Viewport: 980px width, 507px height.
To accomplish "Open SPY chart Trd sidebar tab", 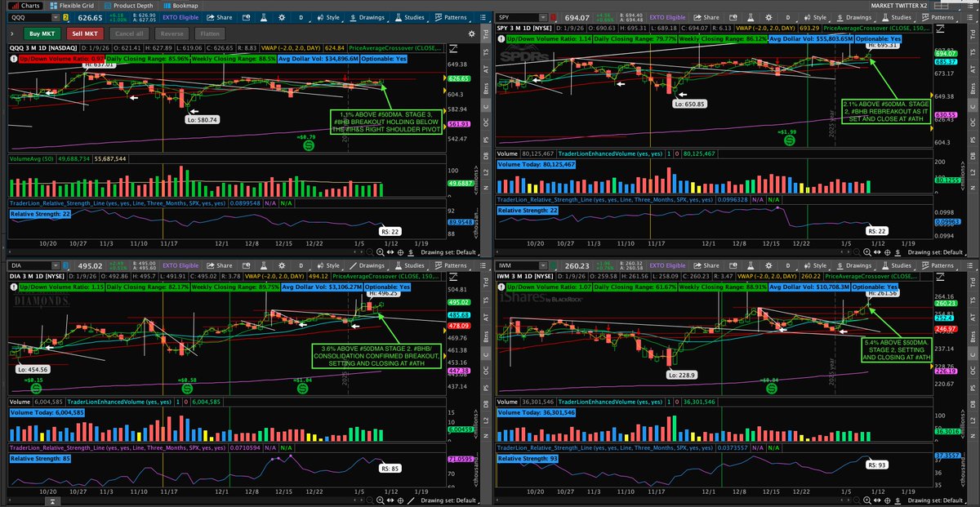I will pyautogui.click(x=974, y=35).
